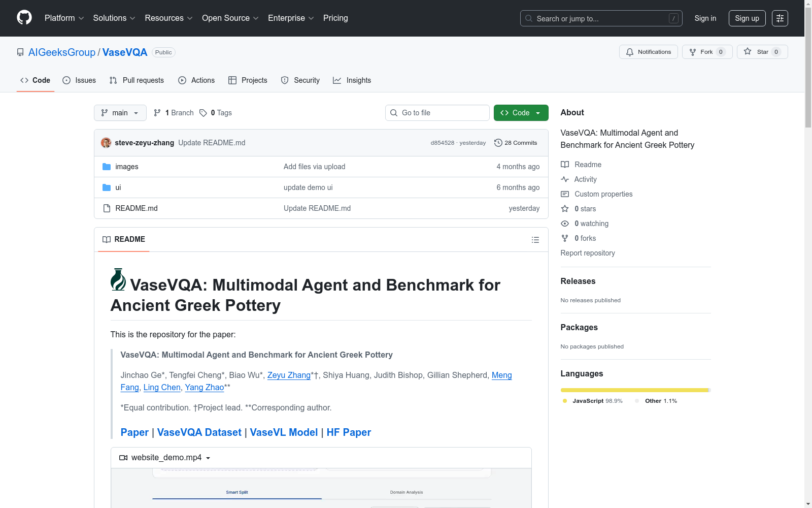Click the pulse icon next to Activity

(565, 179)
